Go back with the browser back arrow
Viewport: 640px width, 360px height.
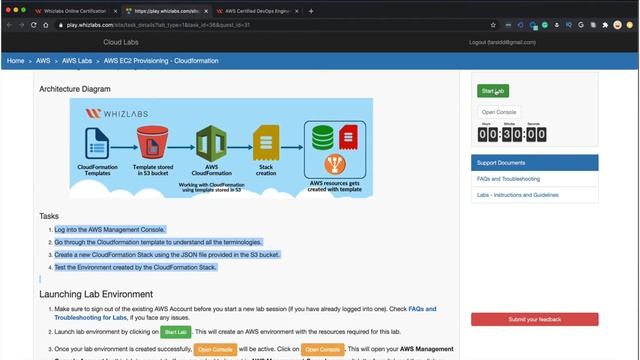pyautogui.click(x=9, y=25)
